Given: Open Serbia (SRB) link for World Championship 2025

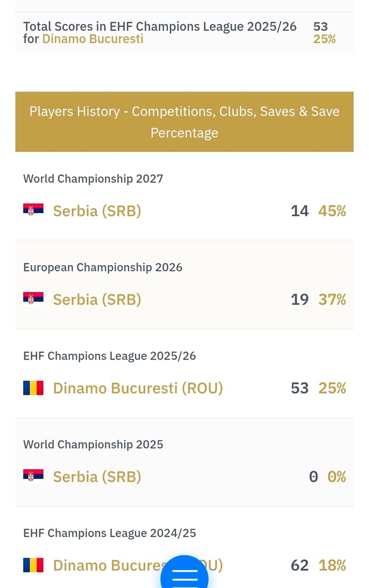Looking at the screenshot, I should pyautogui.click(x=97, y=477).
